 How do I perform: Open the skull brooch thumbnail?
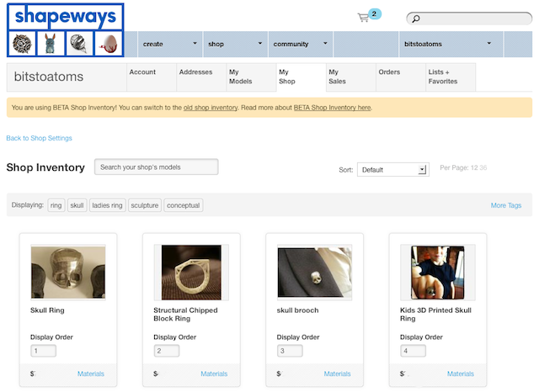pyautogui.click(x=314, y=272)
